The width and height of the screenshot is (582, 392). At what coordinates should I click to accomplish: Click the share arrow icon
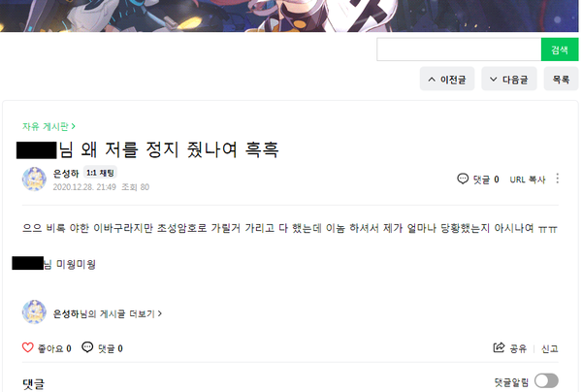coord(499,347)
